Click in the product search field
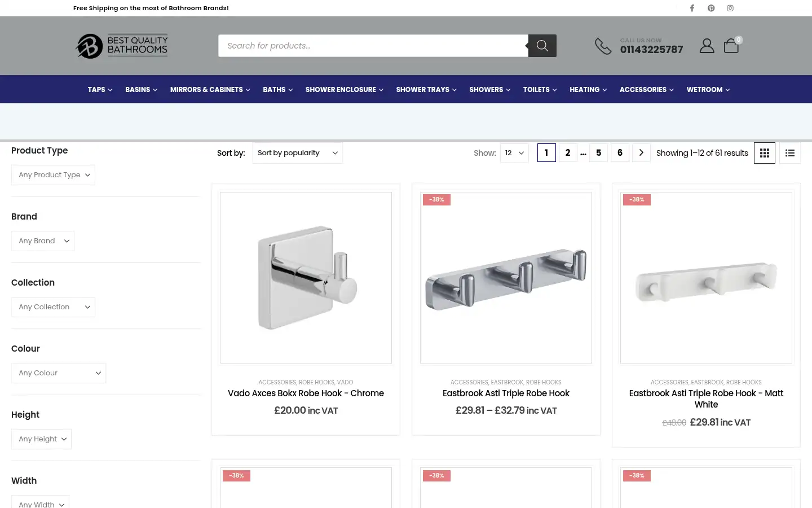The width and height of the screenshot is (812, 508). 373,46
